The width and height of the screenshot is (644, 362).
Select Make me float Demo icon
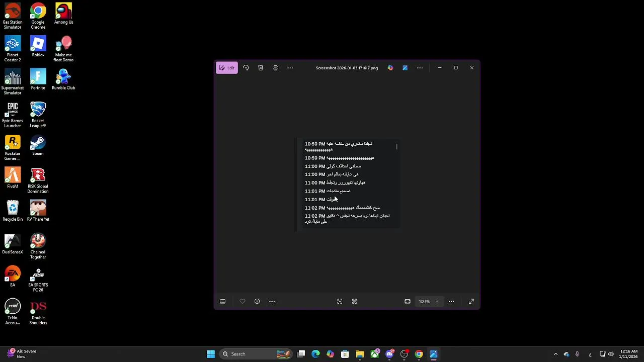point(63,49)
